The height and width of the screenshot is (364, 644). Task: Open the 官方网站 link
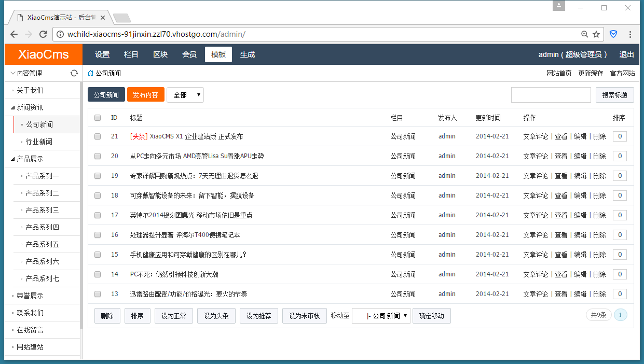click(x=622, y=73)
